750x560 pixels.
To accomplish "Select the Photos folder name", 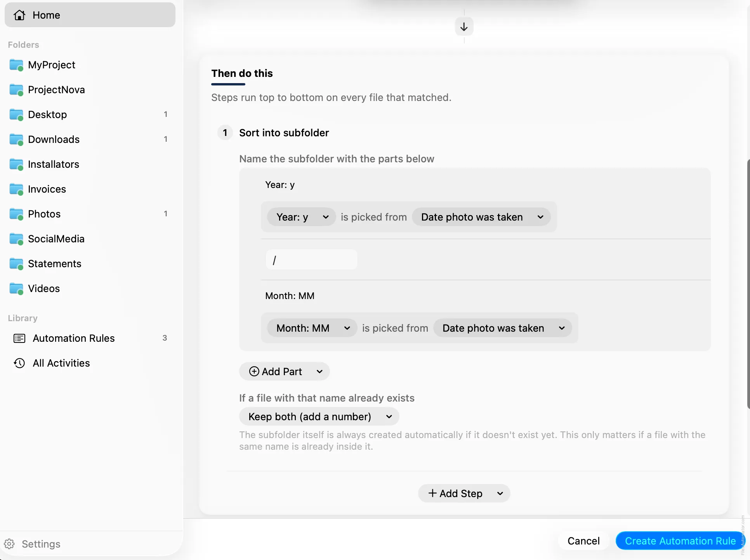I will coord(44,214).
